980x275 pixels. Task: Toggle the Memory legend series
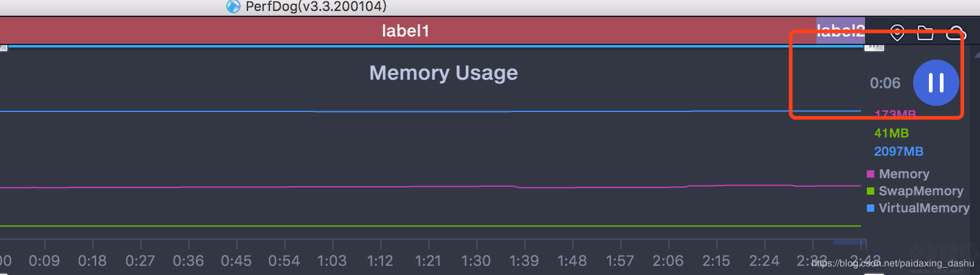pos(903,174)
